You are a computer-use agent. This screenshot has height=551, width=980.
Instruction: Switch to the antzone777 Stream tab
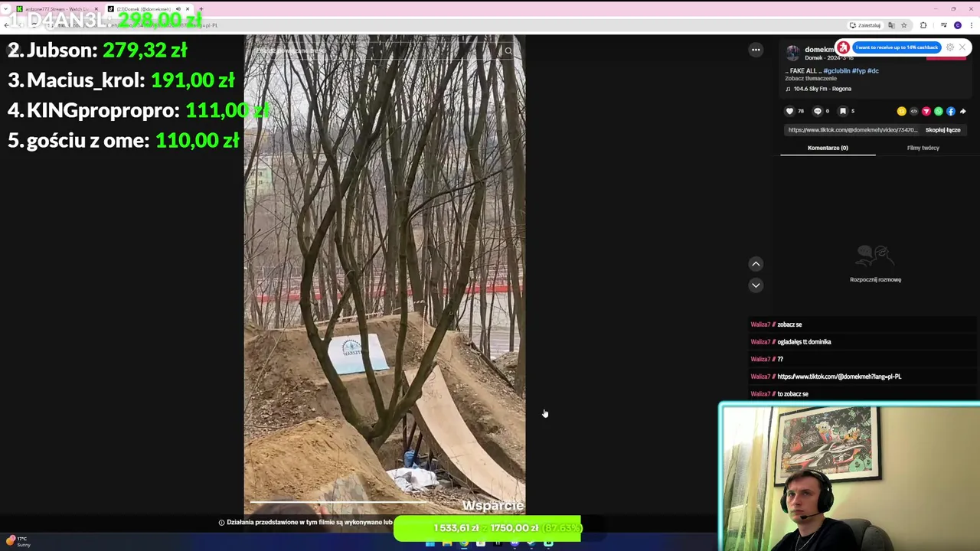[x=56, y=9]
